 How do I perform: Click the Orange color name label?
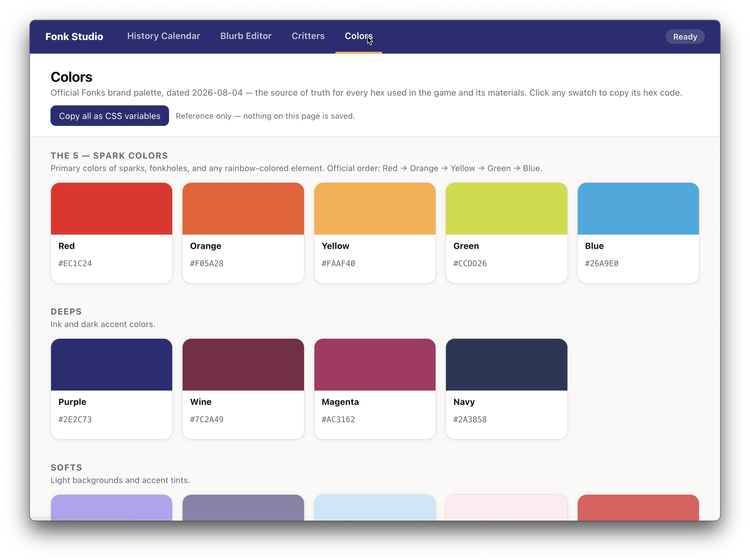pyautogui.click(x=205, y=246)
